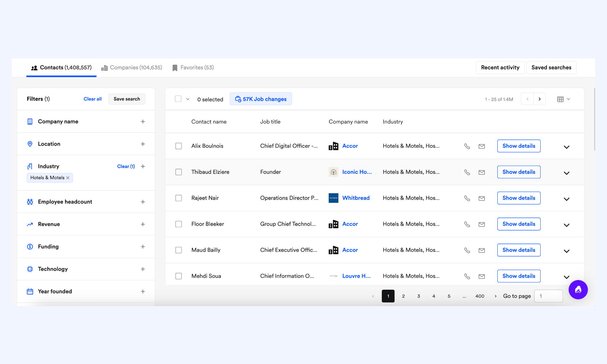Switch to Contacts tab
The image size is (607, 364).
[61, 68]
